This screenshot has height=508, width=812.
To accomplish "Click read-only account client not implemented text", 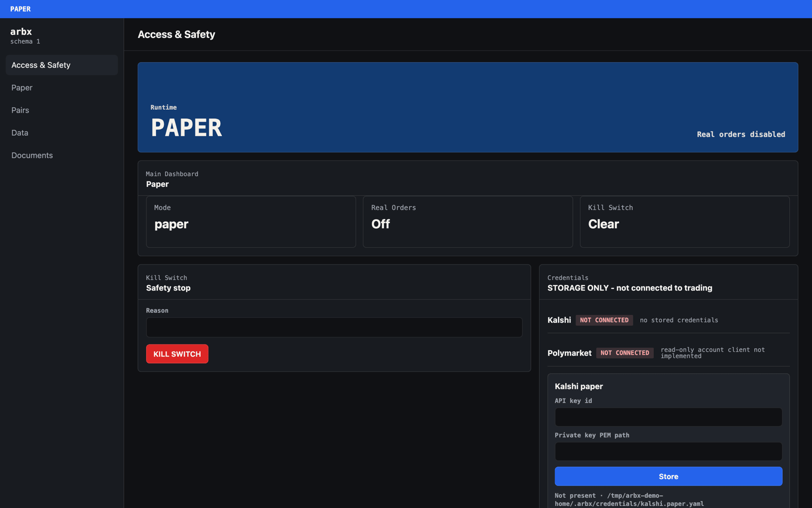I will [x=713, y=353].
